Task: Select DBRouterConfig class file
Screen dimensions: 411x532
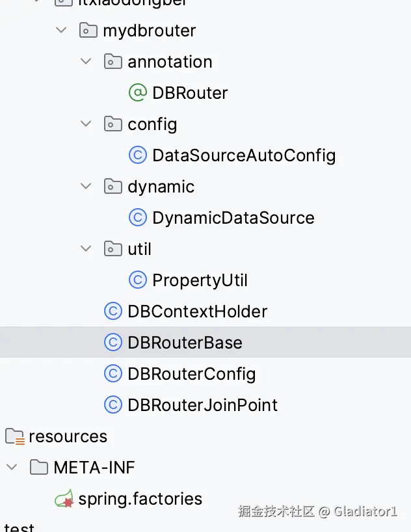Action: (191, 374)
